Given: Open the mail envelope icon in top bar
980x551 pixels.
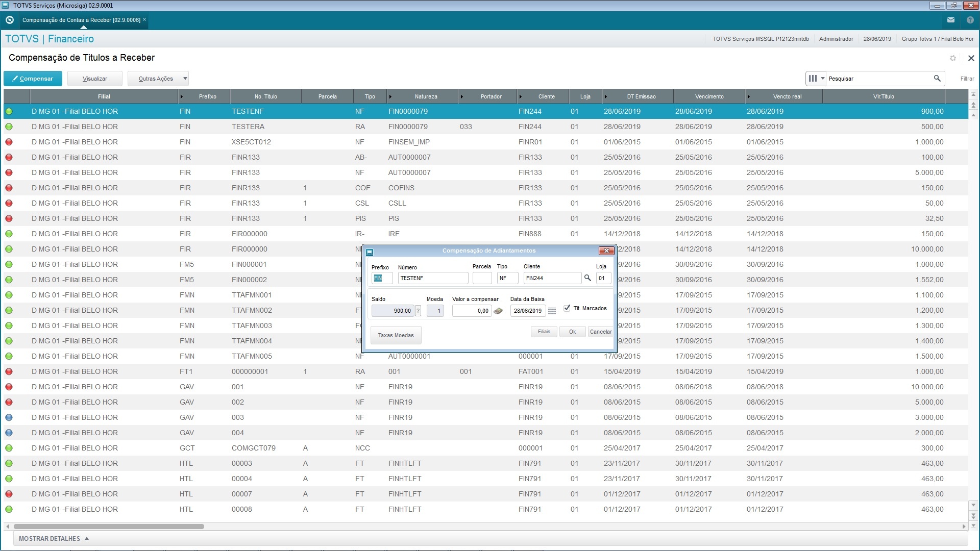Looking at the screenshot, I should point(950,20).
